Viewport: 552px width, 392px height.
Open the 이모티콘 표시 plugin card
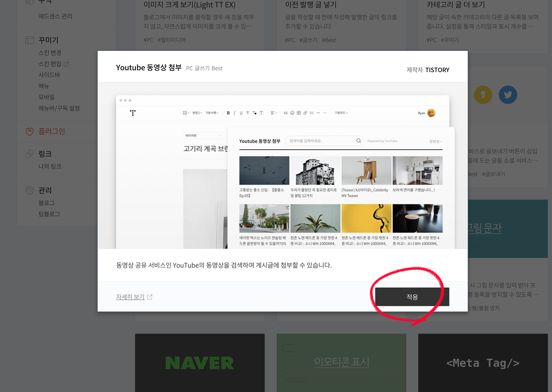coord(341,363)
